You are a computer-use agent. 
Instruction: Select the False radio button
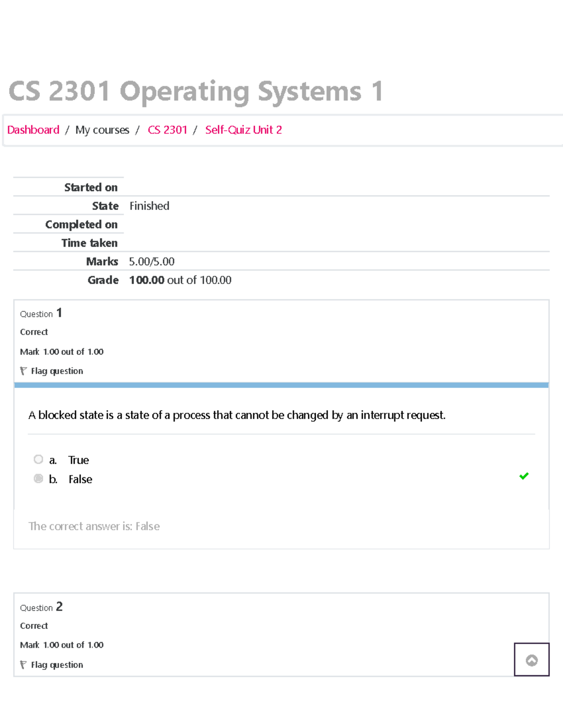coord(38,479)
